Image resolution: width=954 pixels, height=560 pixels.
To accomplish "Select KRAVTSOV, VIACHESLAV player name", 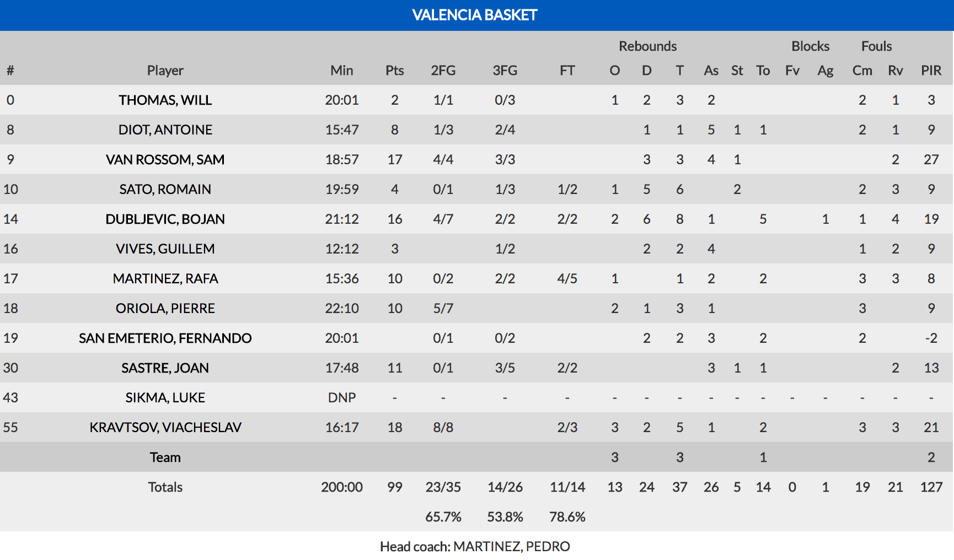I will pyautogui.click(x=165, y=428).
